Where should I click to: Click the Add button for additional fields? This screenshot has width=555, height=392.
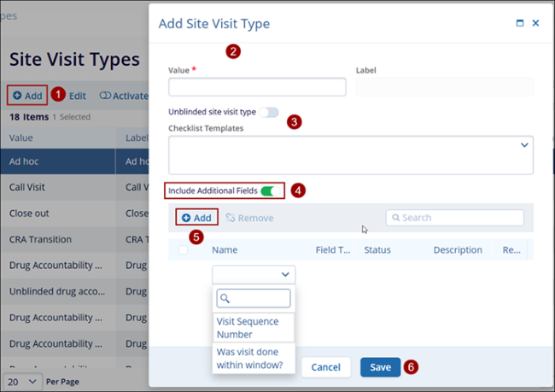(196, 218)
